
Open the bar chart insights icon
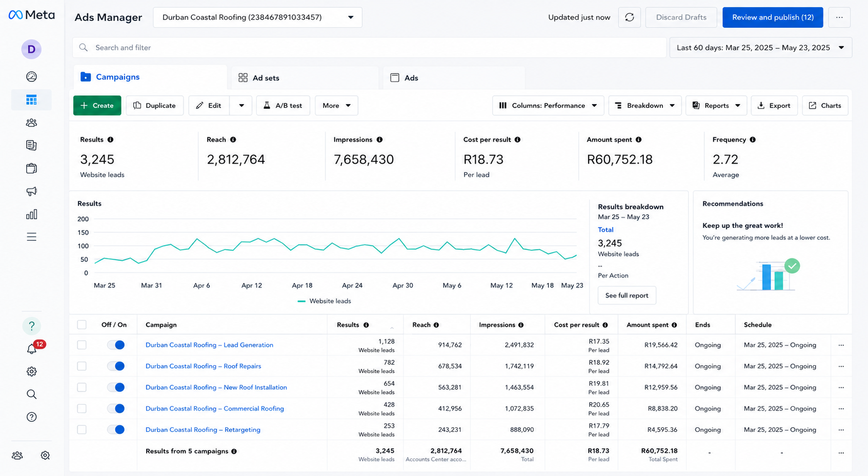(x=31, y=214)
